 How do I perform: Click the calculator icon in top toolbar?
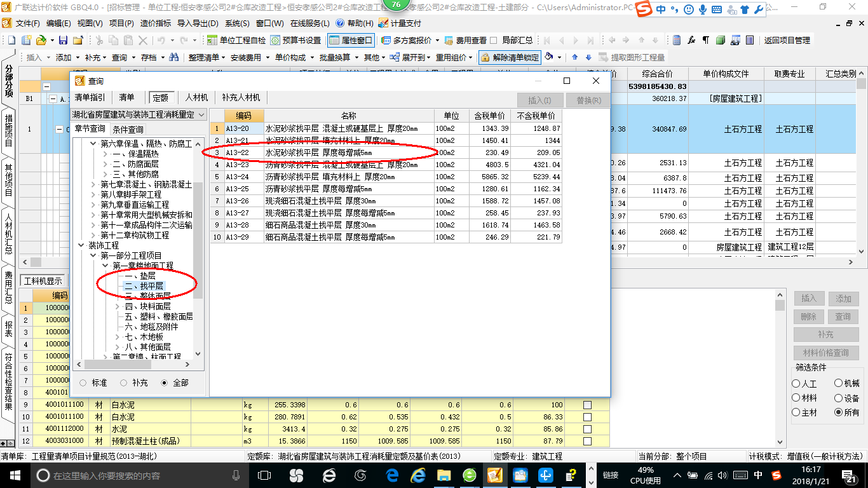[x=677, y=40]
